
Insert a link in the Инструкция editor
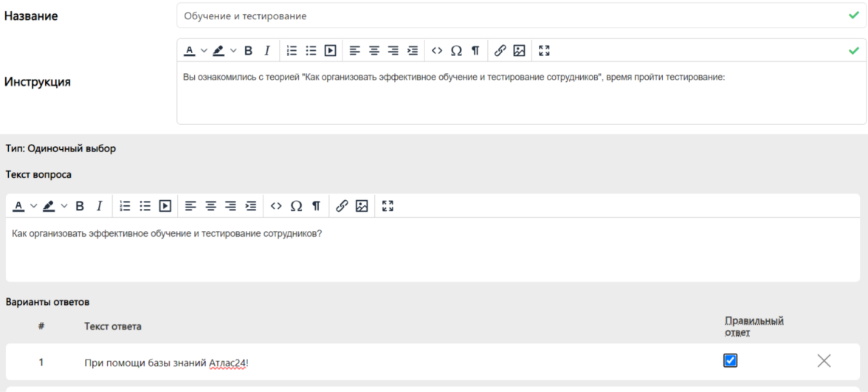500,51
